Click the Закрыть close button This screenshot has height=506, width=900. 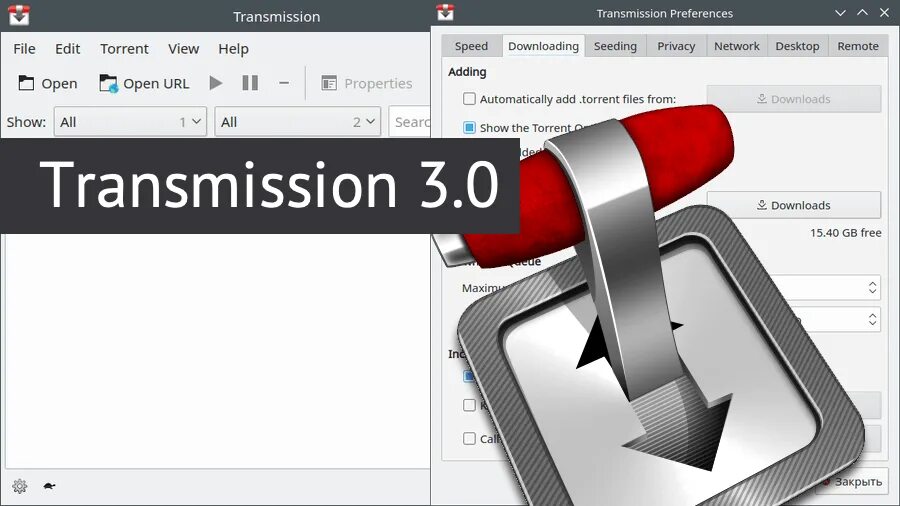point(852,481)
